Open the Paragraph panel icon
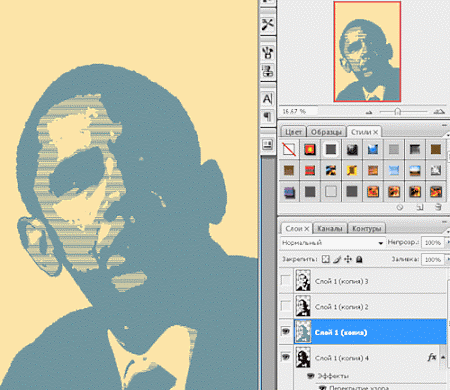The height and width of the screenshot is (390, 450). coord(267,116)
